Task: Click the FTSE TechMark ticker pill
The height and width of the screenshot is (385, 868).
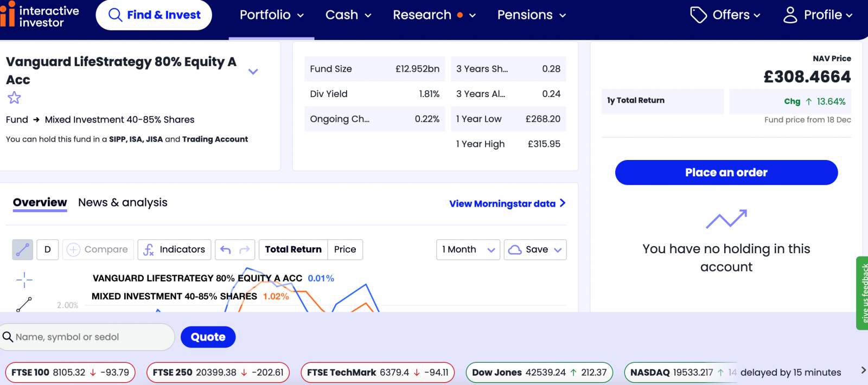Action: (378, 373)
